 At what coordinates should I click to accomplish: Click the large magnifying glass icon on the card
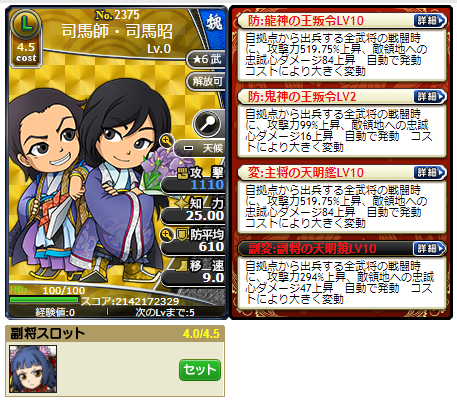(x=208, y=124)
